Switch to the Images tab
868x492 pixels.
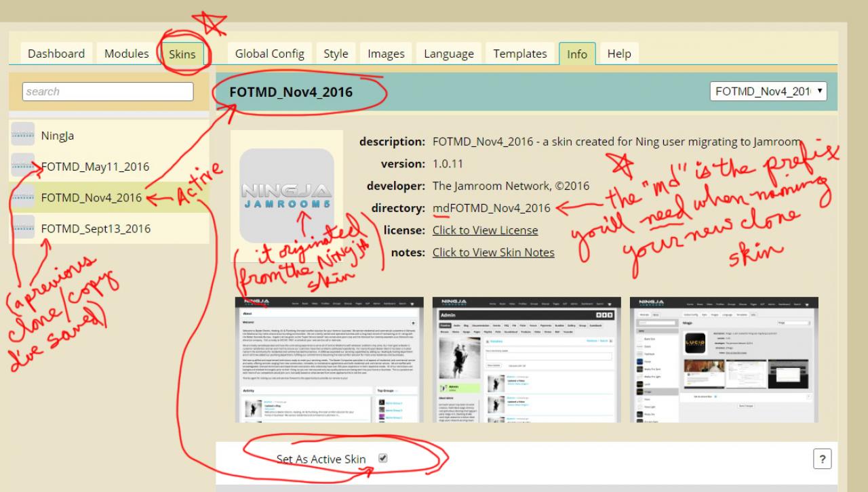coord(386,54)
